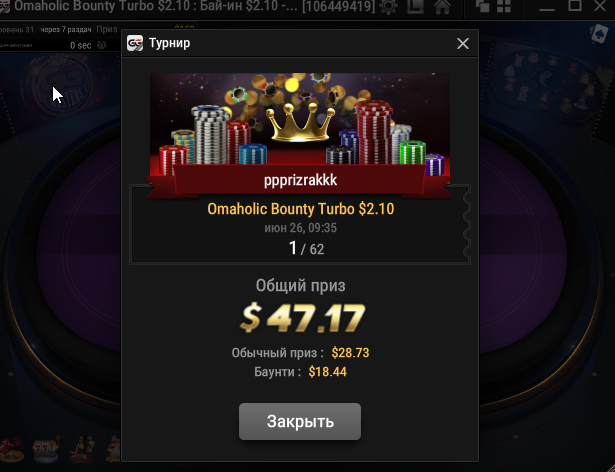
Task: Click the chicken mascot game icon
Action: coord(113,448)
